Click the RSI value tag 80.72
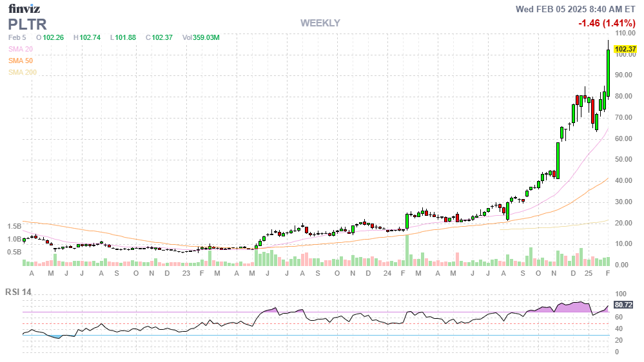 (623, 305)
